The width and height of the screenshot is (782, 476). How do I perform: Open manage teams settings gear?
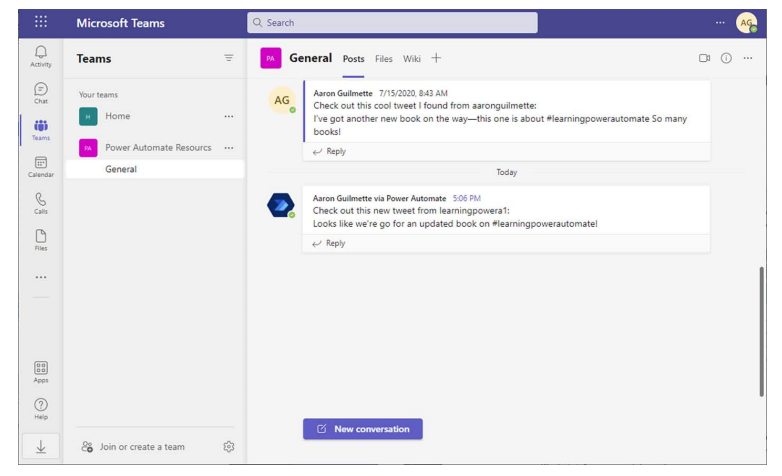point(229,447)
